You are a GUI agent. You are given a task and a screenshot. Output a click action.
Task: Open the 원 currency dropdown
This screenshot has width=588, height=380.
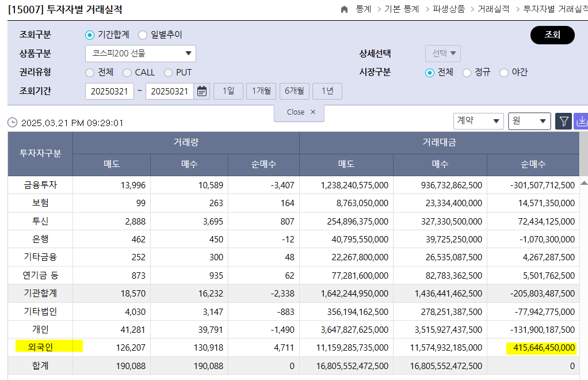[529, 121]
